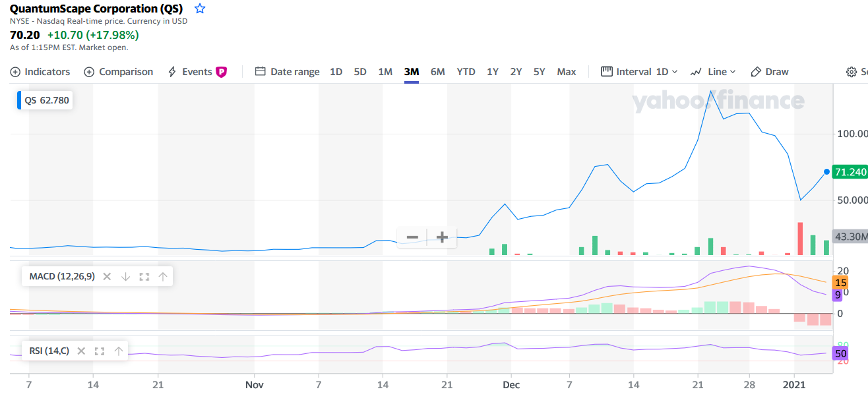Move the MACD panel down
The width and height of the screenshot is (868, 408).
[x=125, y=276]
